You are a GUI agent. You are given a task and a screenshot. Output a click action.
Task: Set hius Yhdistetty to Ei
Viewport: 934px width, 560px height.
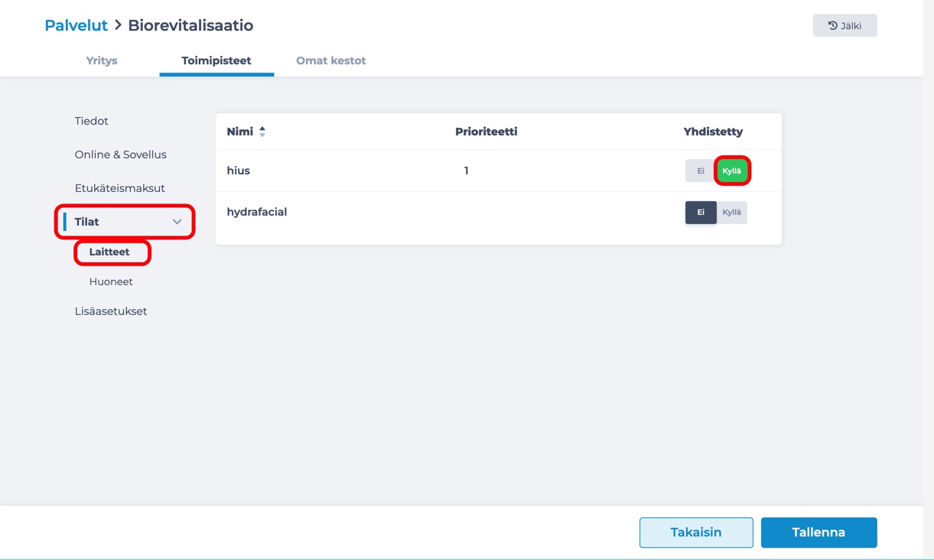(700, 171)
